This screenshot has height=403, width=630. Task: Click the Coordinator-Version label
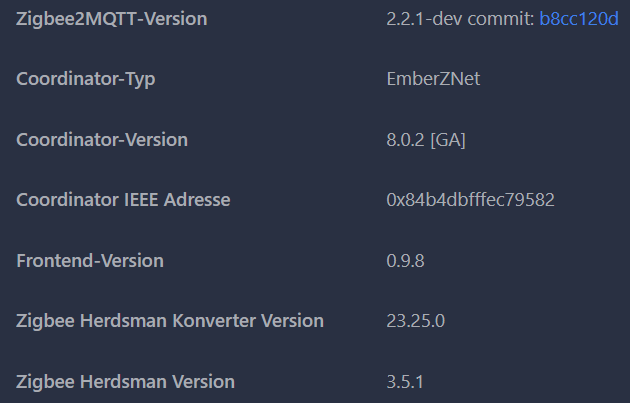102,140
